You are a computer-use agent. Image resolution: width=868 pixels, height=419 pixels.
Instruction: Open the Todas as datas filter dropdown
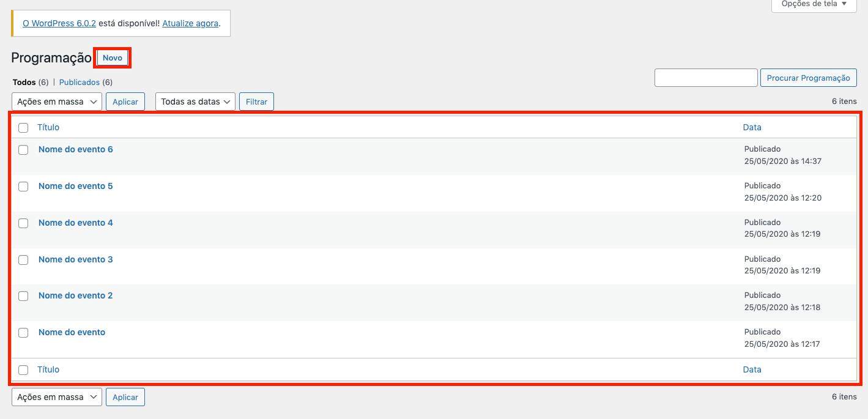[x=195, y=102]
